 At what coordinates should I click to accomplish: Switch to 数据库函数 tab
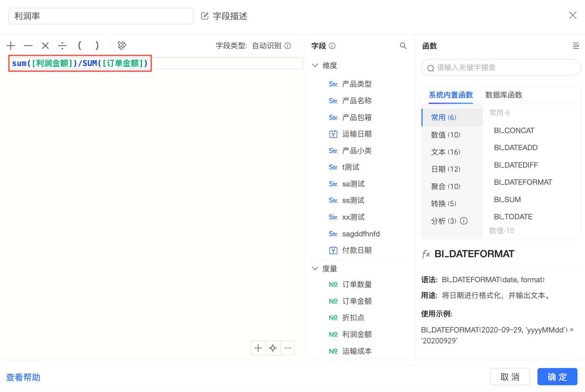[x=504, y=95]
